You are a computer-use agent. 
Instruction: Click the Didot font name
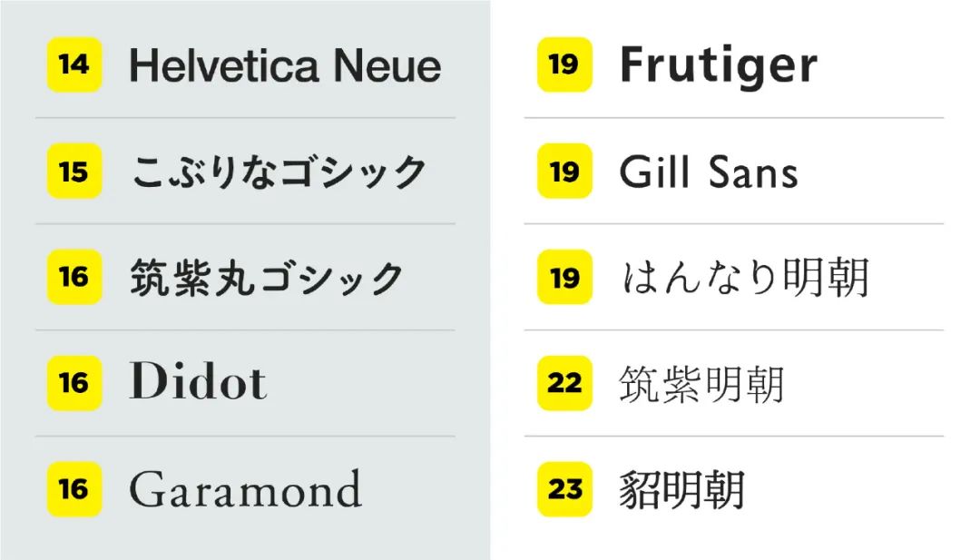pos(198,382)
